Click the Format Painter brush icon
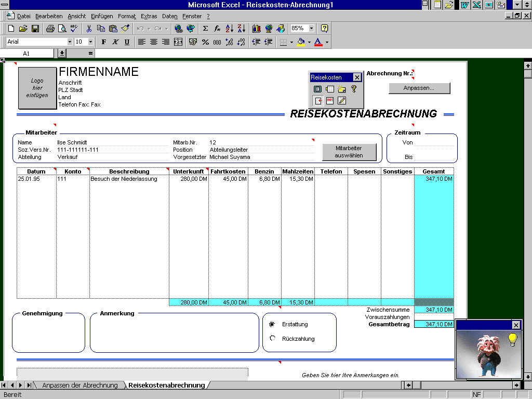 click(125, 29)
